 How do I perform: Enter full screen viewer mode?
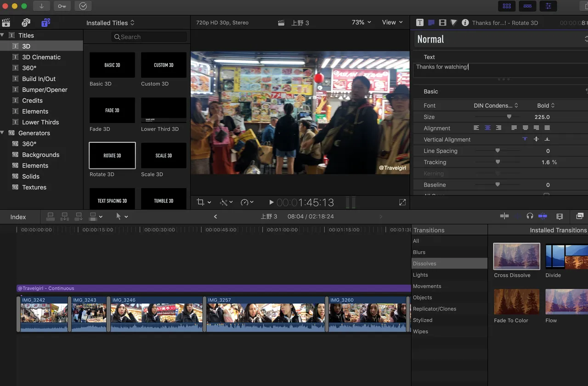(402, 202)
